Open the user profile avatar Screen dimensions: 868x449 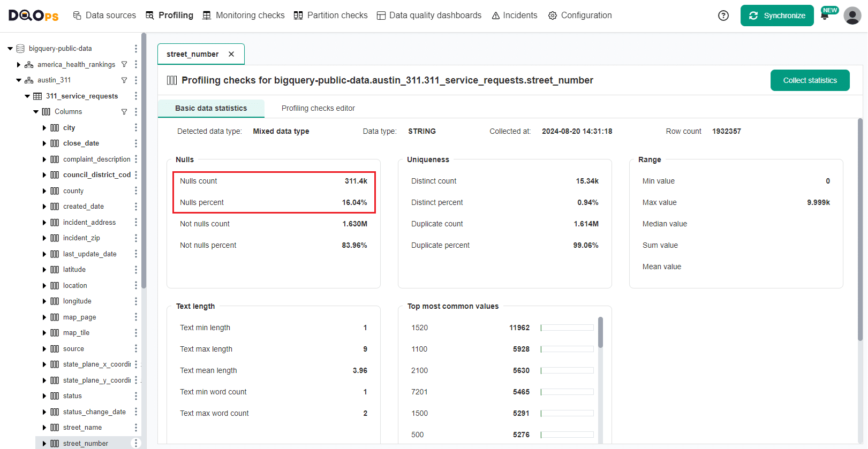852,16
